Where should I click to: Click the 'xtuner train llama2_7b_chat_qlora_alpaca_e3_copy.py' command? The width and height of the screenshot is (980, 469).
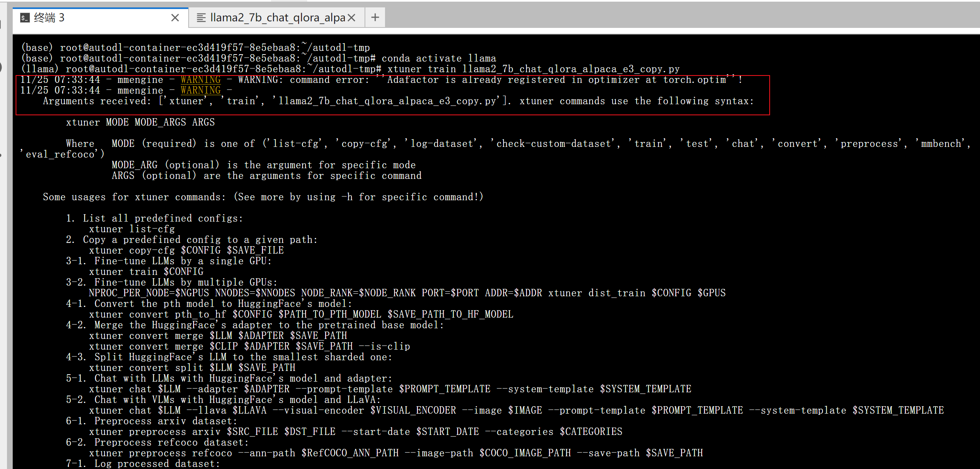[533, 69]
